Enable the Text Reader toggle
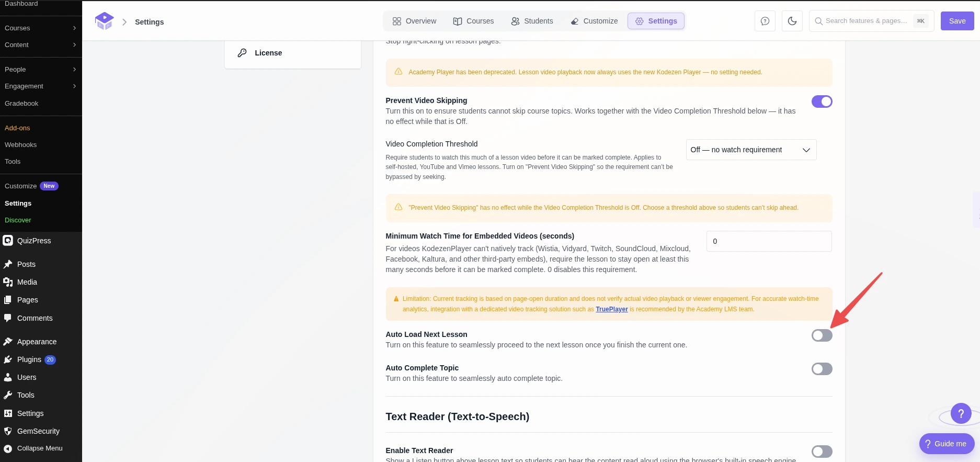This screenshot has width=980, height=462. point(822,452)
